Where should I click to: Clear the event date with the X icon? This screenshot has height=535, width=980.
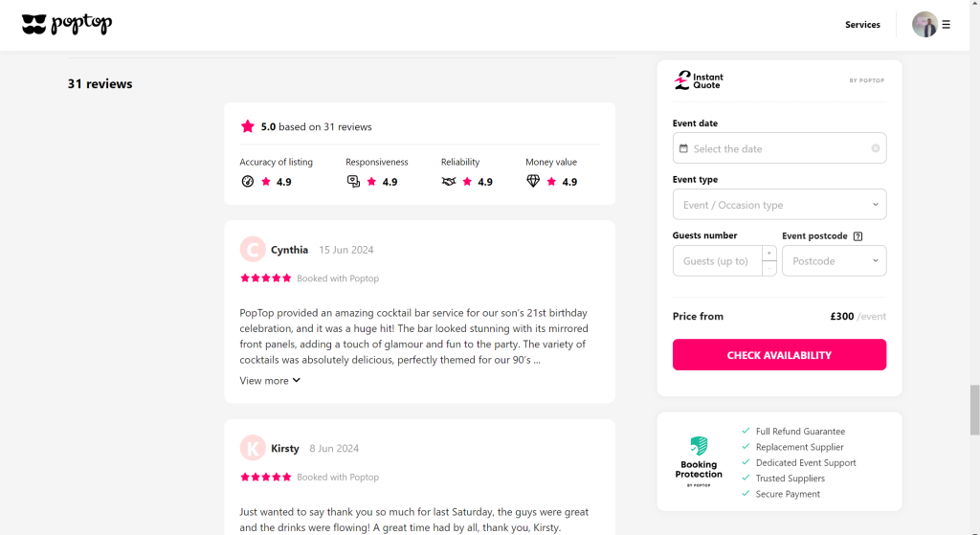[x=876, y=148]
